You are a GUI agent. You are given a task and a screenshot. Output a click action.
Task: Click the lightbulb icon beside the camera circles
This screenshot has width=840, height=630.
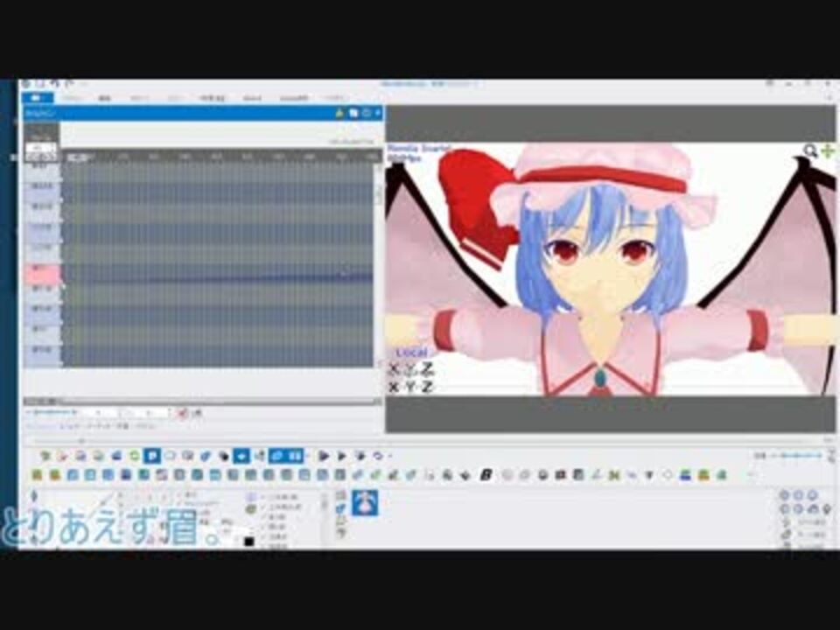tap(828, 508)
